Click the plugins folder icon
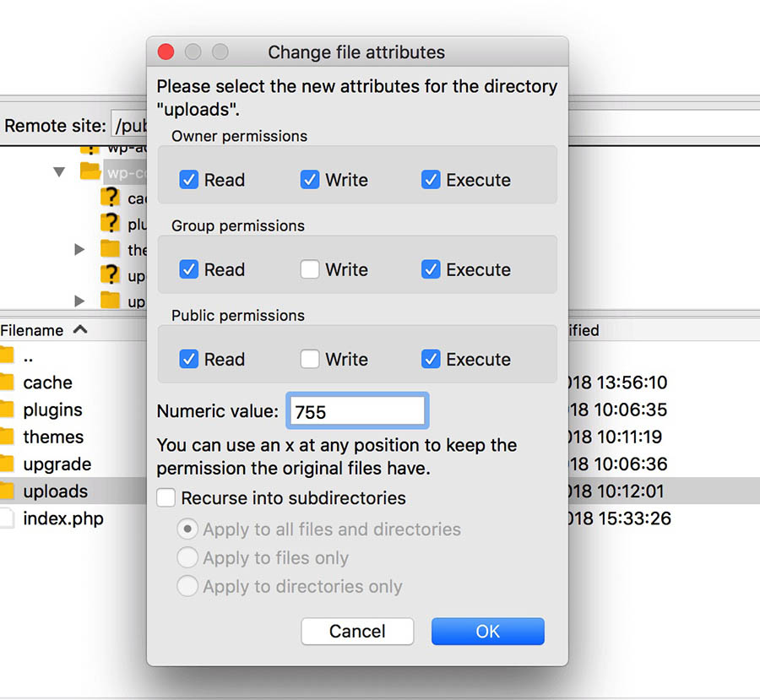 click(7, 410)
